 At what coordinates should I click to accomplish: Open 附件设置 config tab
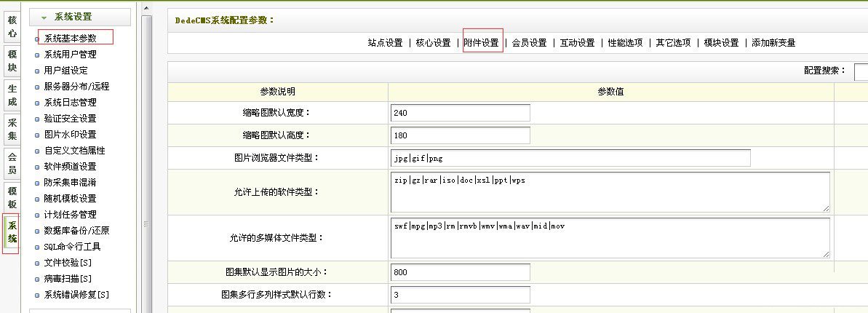[482, 43]
